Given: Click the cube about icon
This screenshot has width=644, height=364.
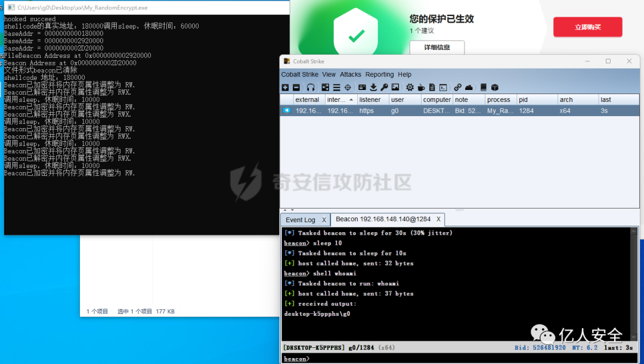Looking at the screenshot, I should 495,88.
